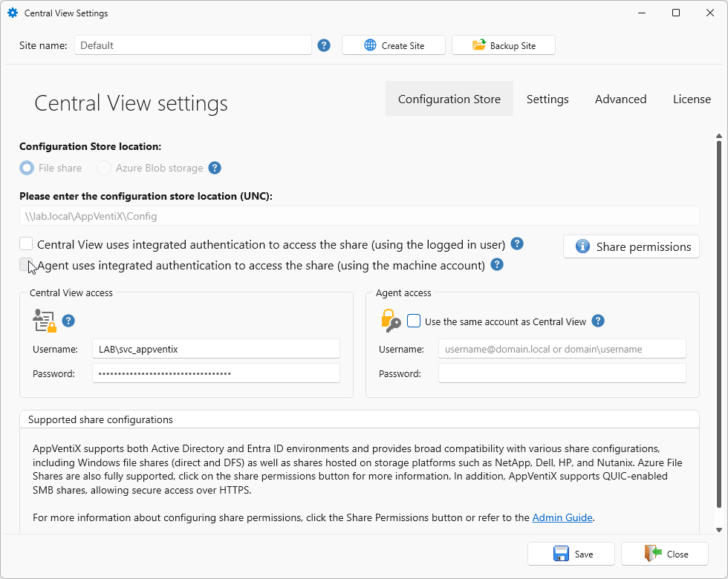Click the Close button at the bottom

[x=665, y=554]
